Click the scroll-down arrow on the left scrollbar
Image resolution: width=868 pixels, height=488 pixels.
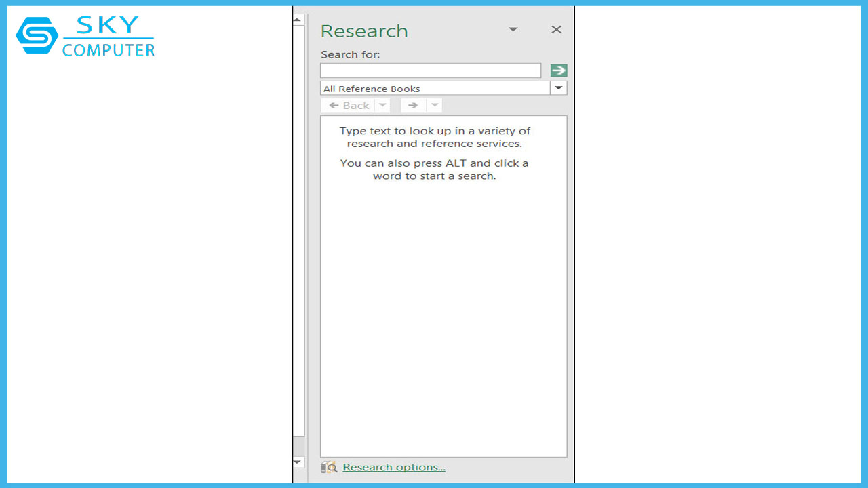point(298,462)
